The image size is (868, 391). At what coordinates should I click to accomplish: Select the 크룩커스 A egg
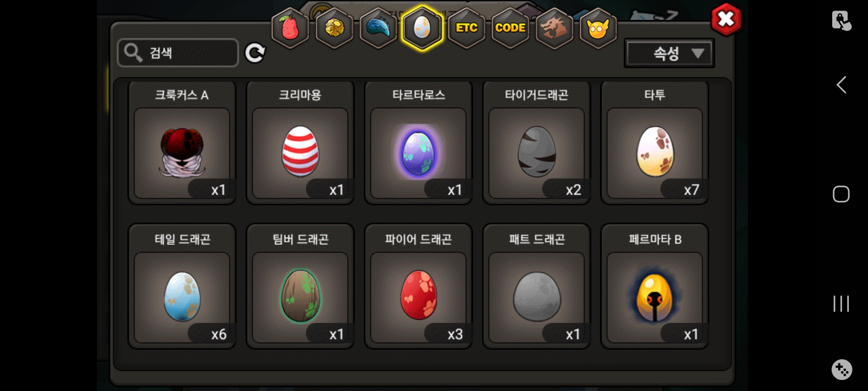[182, 143]
